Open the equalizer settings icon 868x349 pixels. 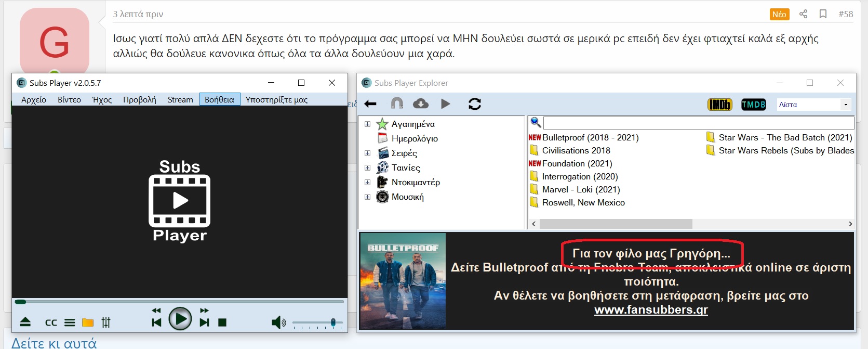[x=106, y=322]
